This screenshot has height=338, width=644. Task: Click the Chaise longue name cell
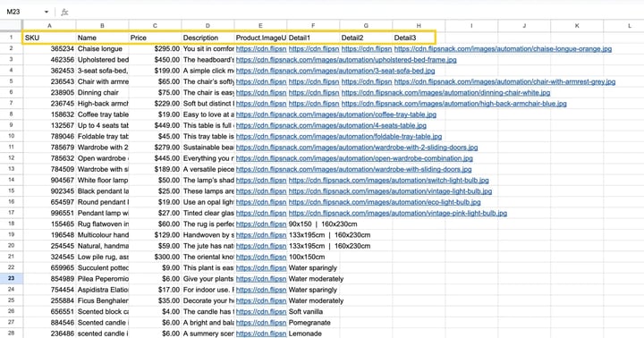click(x=102, y=48)
